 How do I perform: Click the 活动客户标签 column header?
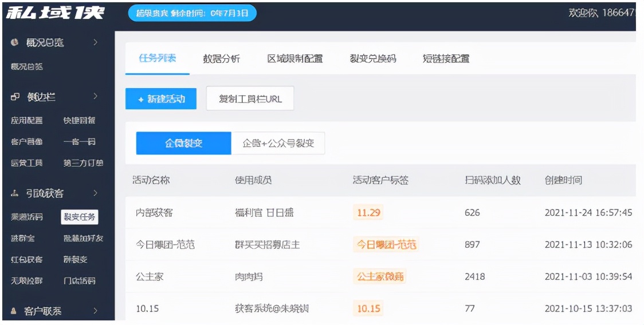[x=380, y=180]
